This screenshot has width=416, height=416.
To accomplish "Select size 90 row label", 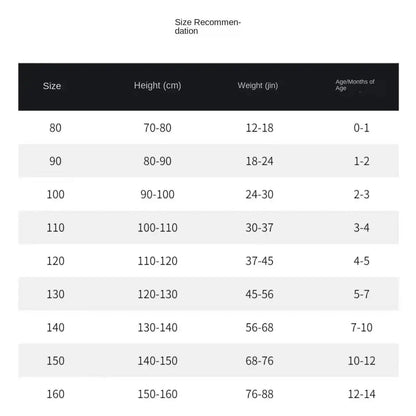I will [x=55, y=161].
